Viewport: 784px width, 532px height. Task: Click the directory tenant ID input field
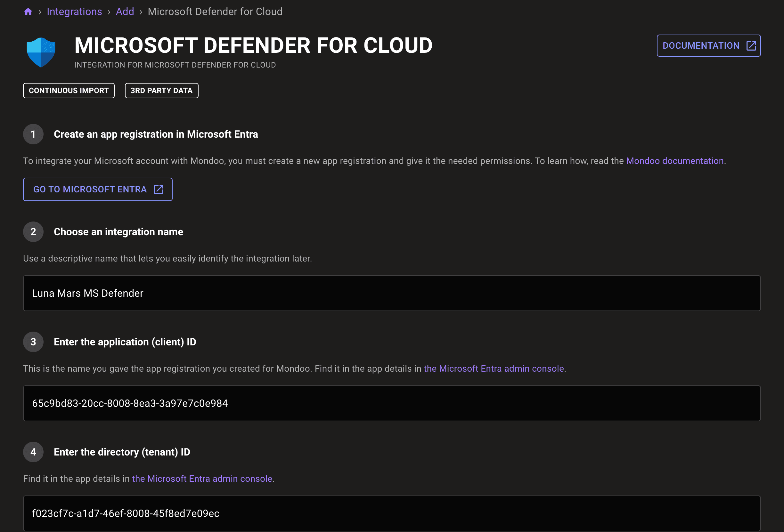click(391, 513)
